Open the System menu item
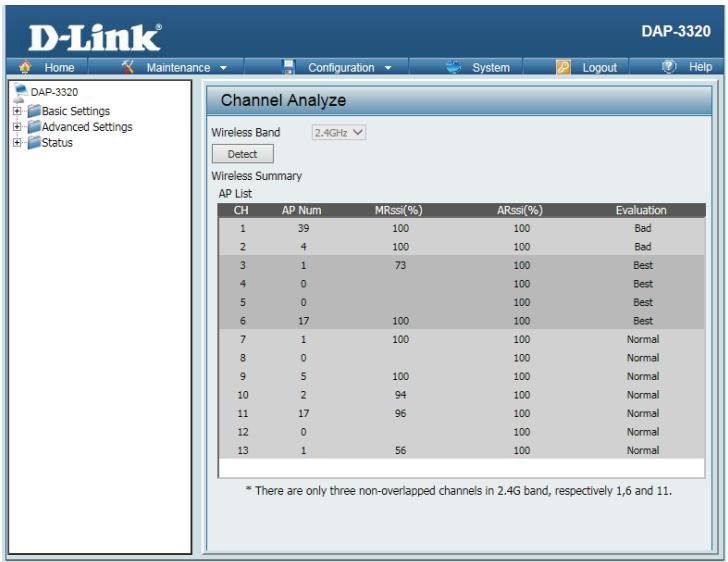Viewport: 728px width, 562px height. (491, 67)
